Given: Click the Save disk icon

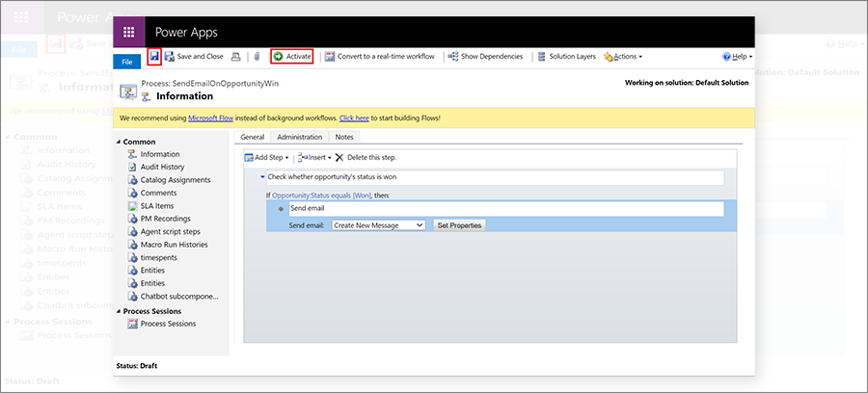Looking at the screenshot, I should click(154, 57).
